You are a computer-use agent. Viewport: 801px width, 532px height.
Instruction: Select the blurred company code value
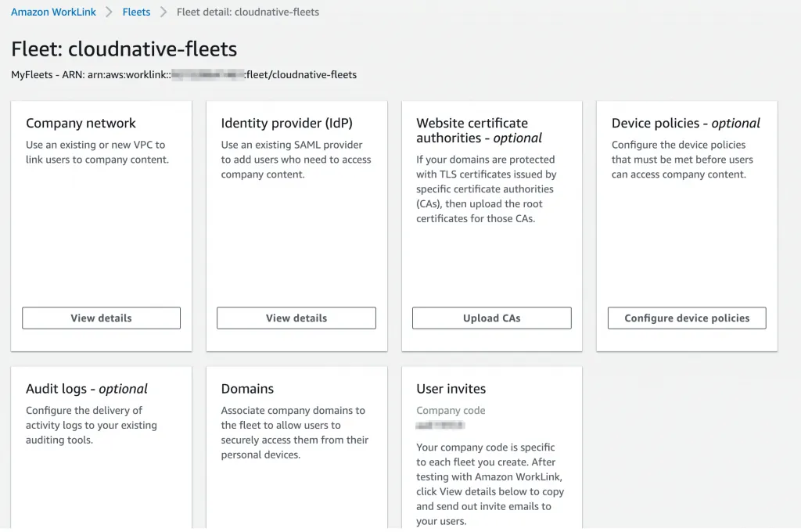point(440,426)
